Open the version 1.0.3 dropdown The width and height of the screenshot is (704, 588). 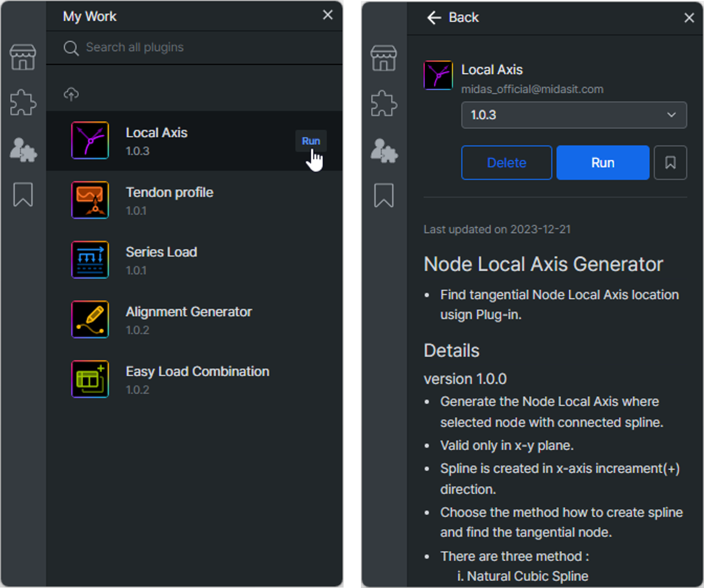tap(574, 115)
